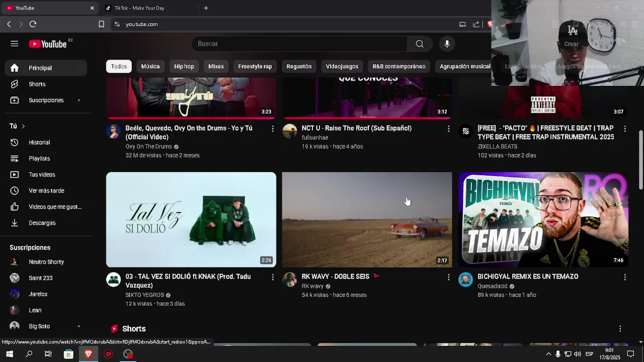Open Tus videos in sidebar

pyautogui.click(x=46, y=174)
